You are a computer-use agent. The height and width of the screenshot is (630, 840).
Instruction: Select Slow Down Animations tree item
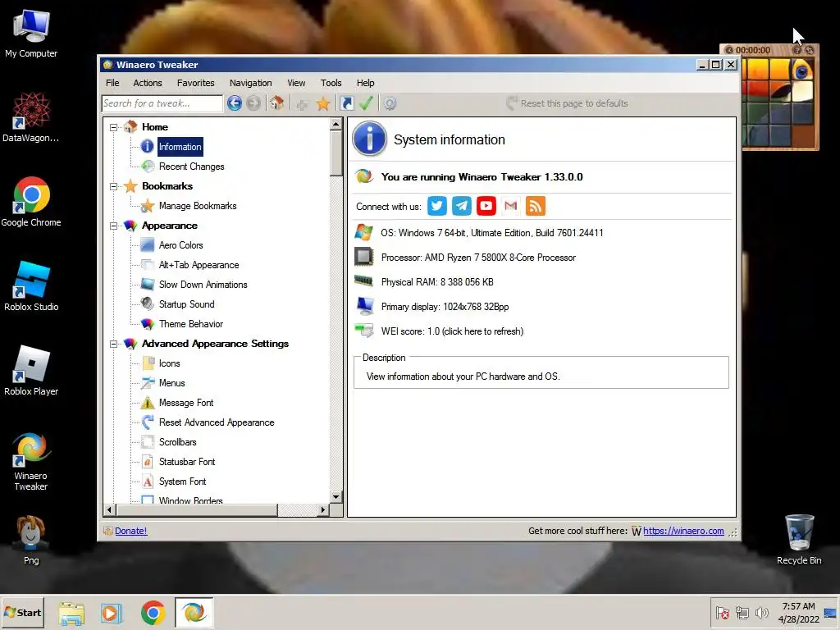pyautogui.click(x=203, y=285)
